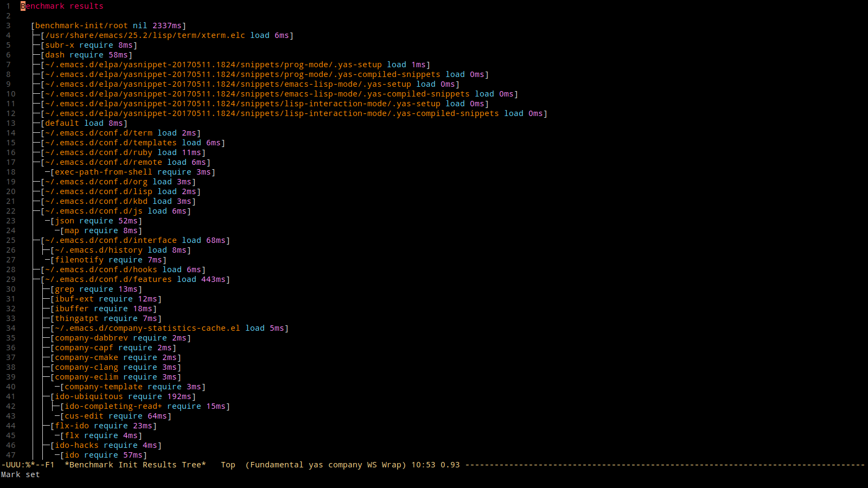Click conf.d/hooks load 6ms entry
The height and width of the screenshot is (488, 868).
coord(123,269)
